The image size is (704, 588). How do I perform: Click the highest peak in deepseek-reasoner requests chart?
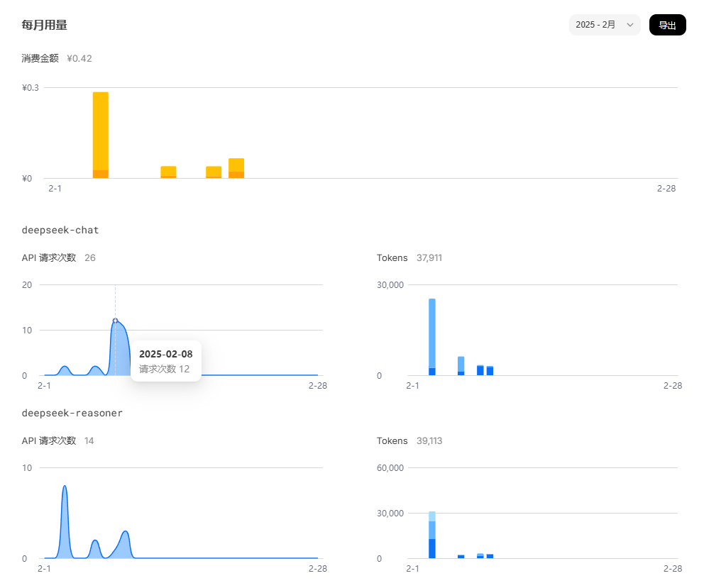65,486
